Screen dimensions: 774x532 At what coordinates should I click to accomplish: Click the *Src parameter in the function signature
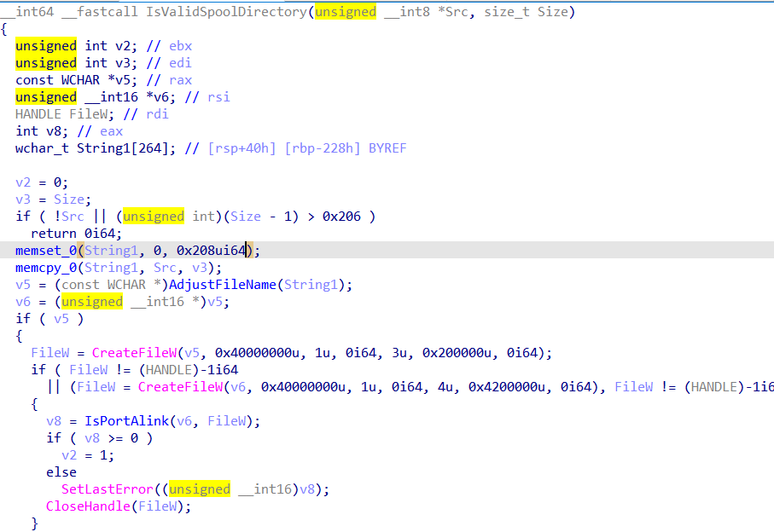coord(452,12)
